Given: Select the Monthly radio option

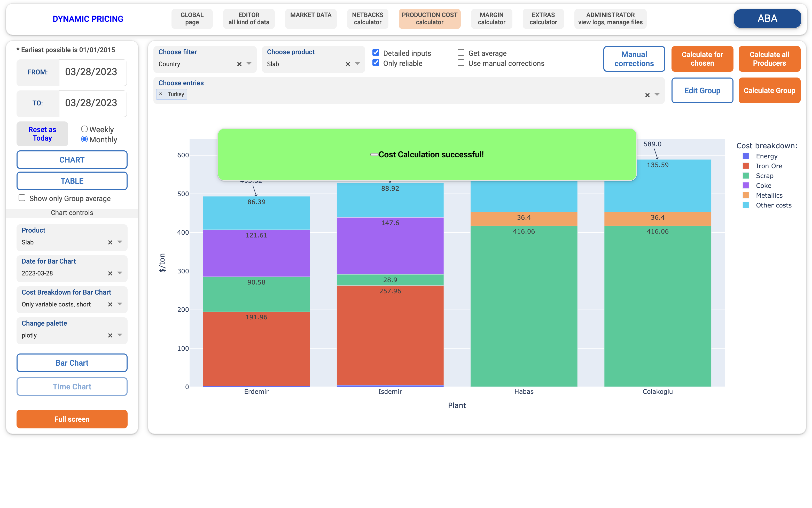Looking at the screenshot, I should [x=84, y=139].
